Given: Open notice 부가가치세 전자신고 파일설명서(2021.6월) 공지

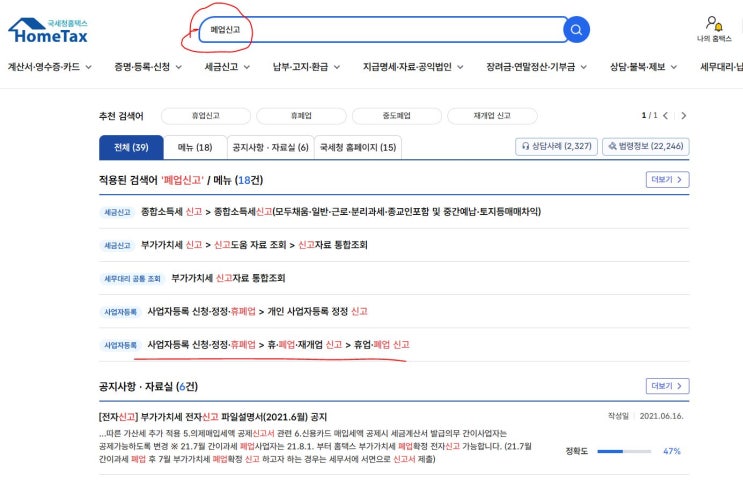Looking at the screenshot, I should tap(213, 417).
